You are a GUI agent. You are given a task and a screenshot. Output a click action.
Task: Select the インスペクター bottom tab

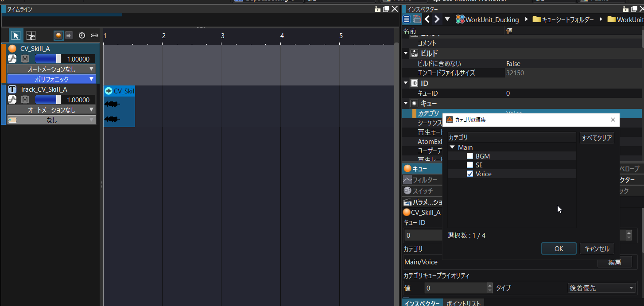(x=422, y=303)
